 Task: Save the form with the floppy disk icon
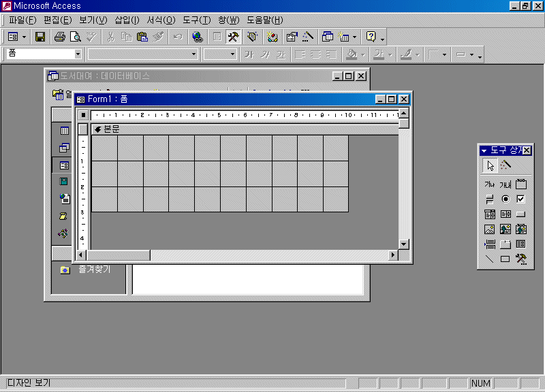coord(40,37)
